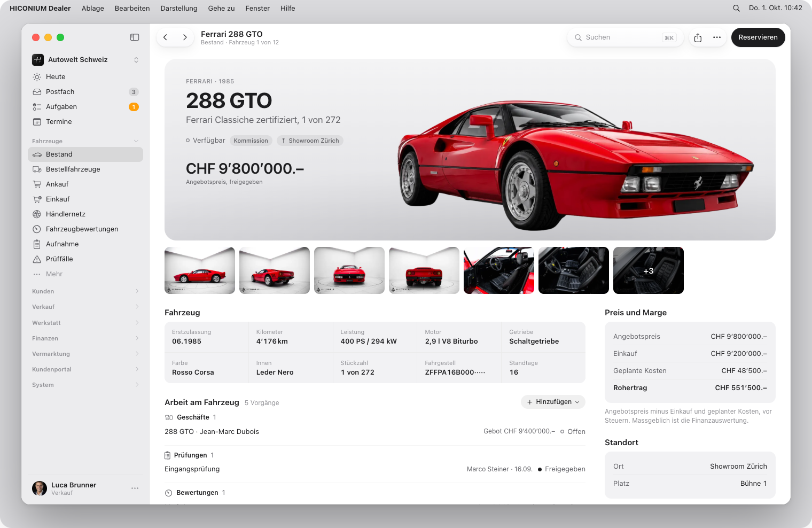The image size is (812, 528).
Task: Expand the Kunden sidebar group
Action: click(85, 291)
